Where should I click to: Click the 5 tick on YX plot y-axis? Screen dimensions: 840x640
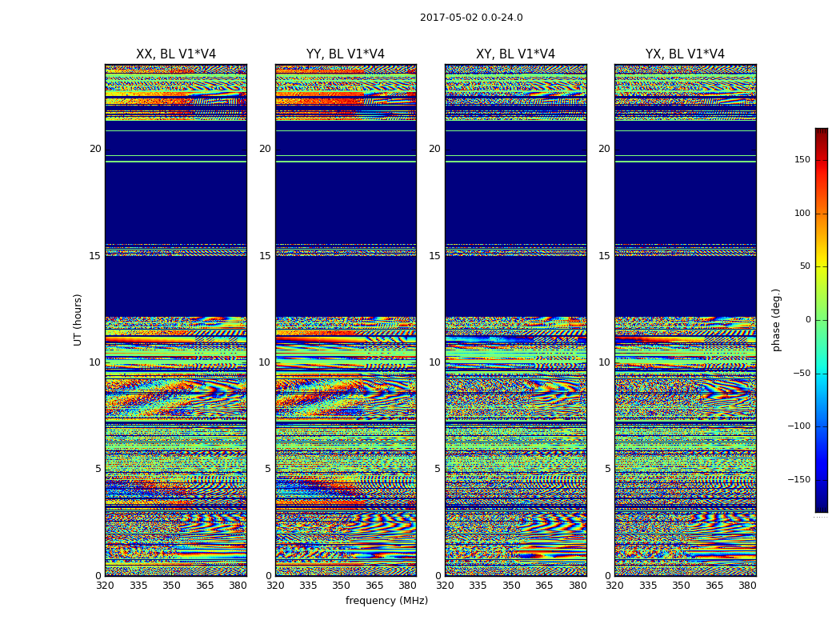tap(607, 469)
